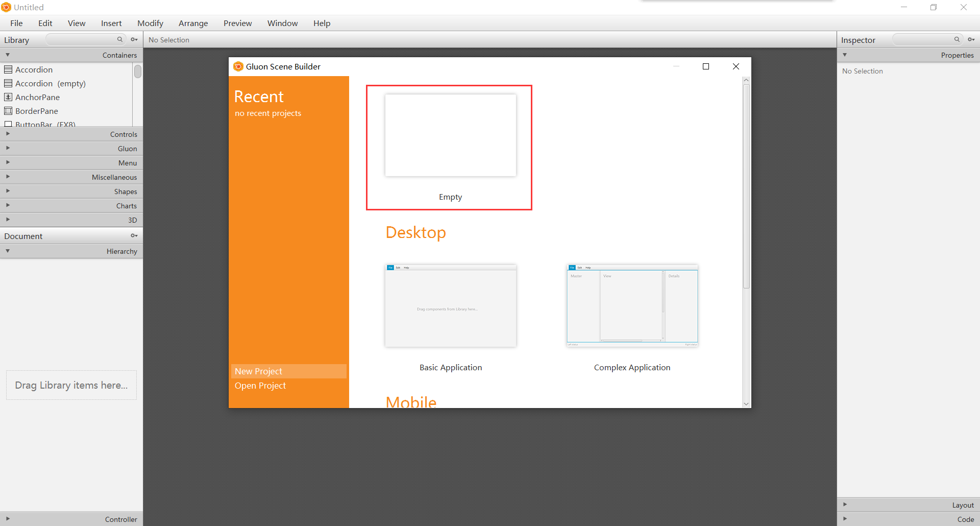Select the Accordion (empty) item
Viewport: 980px width, 526px height.
(x=66, y=83)
